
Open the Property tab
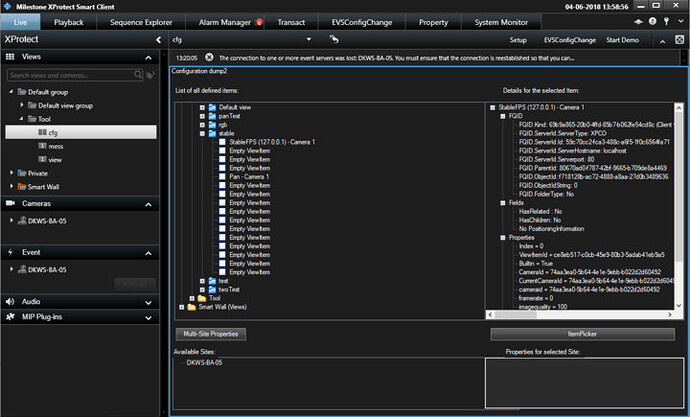pos(433,22)
